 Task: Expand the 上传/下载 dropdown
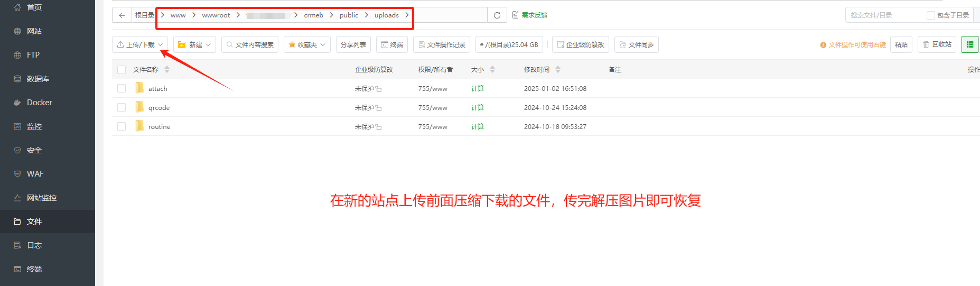pyautogui.click(x=140, y=44)
